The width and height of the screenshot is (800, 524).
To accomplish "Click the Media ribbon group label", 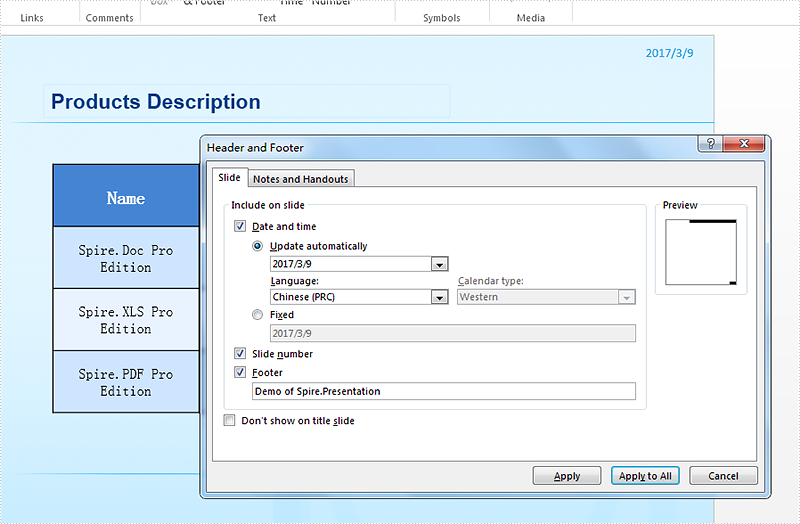I will [531, 18].
